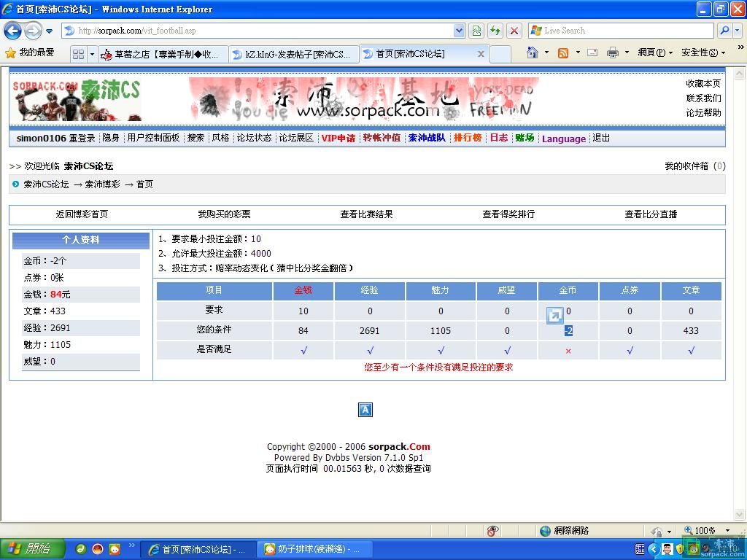Click the favorites star 我的最愛 icon

pyautogui.click(x=12, y=53)
